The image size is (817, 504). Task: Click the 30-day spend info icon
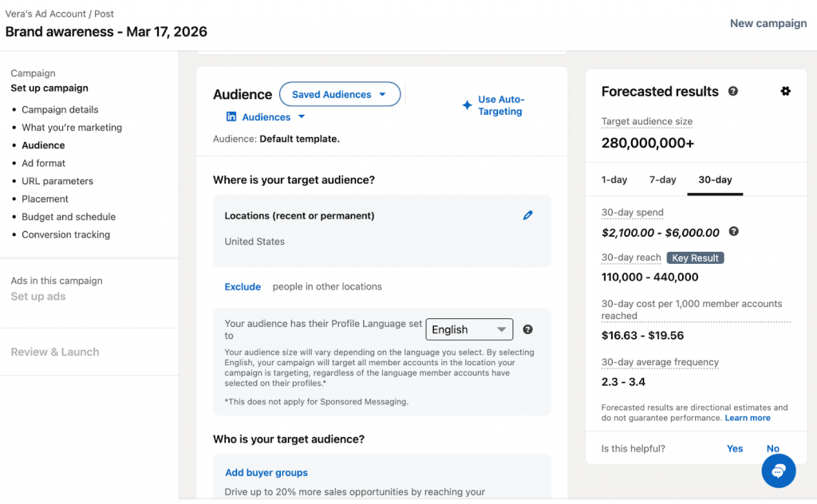click(733, 232)
